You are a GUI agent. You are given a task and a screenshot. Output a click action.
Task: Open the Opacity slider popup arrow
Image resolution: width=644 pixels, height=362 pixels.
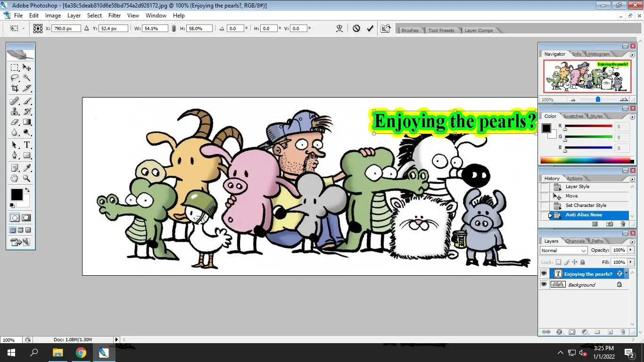(x=630, y=250)
